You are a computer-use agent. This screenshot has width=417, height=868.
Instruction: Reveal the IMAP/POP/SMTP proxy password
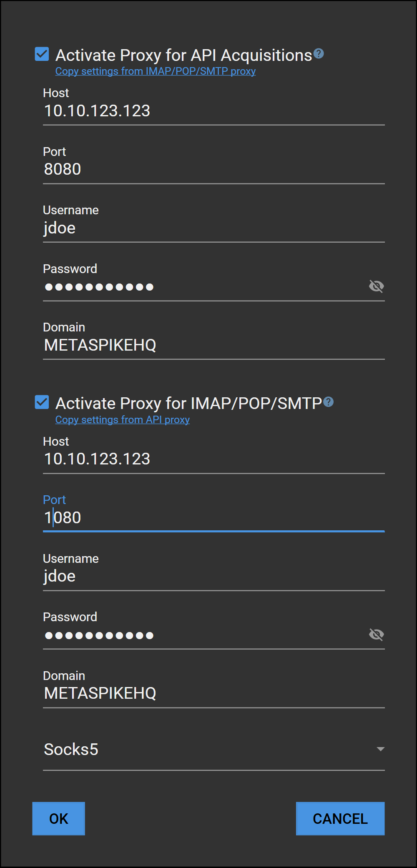376,634
